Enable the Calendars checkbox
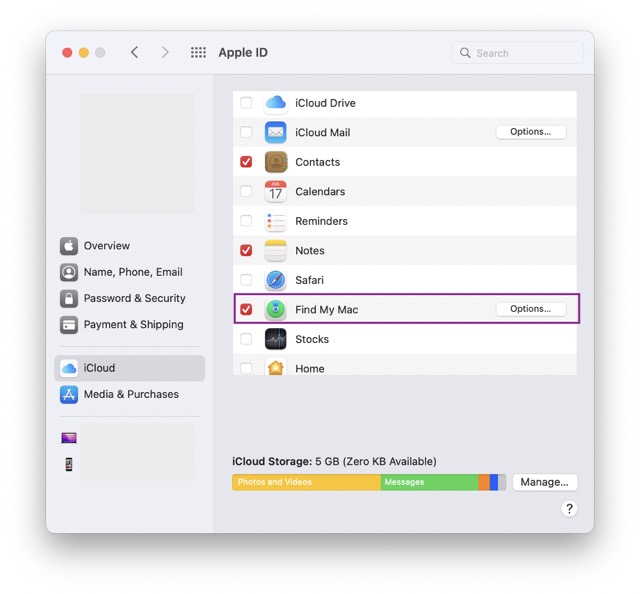Viewport: 640px width, 594px height. click(x=246, y=191)
